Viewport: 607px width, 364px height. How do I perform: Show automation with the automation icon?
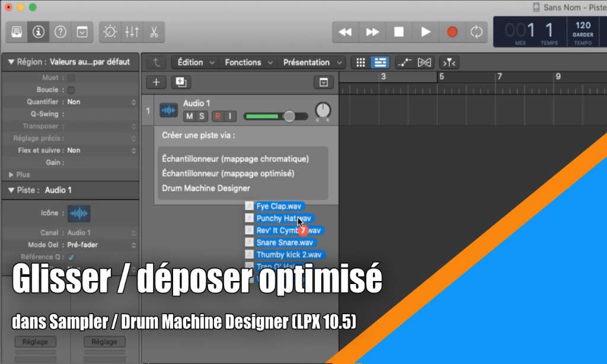coord(405,62)
